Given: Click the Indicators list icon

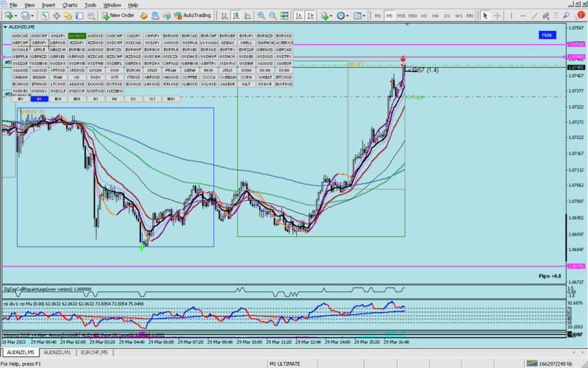Looking at the screenshot, I should pos(325,15).
